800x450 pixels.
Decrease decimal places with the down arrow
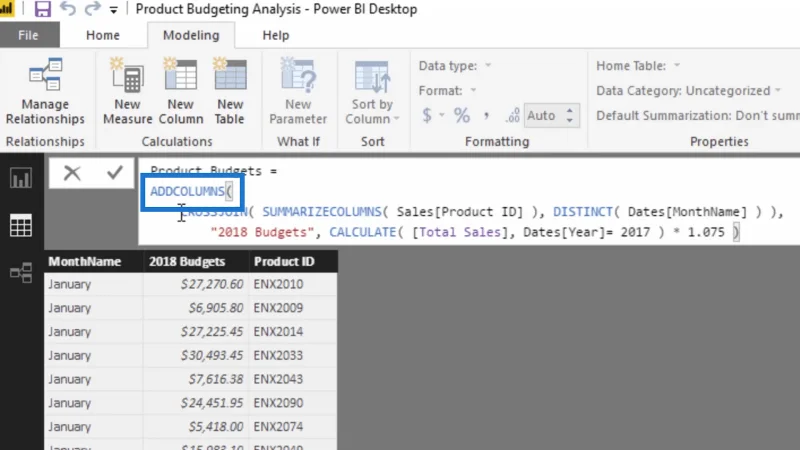point(570,121)
